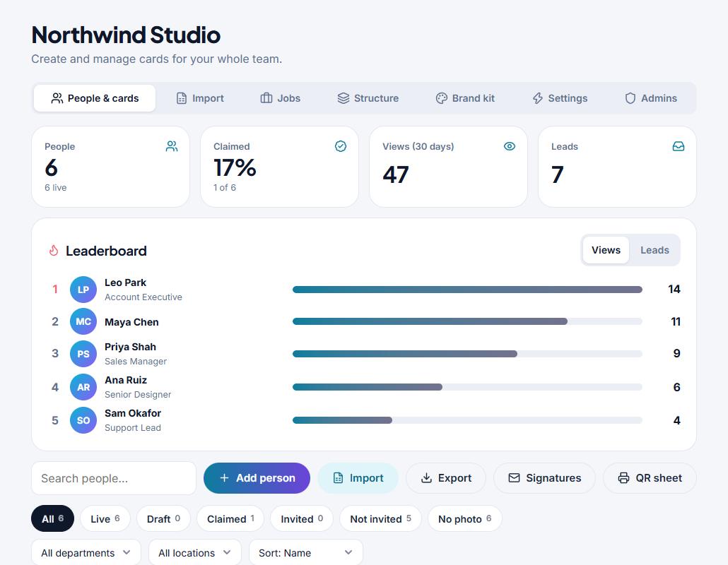This screenshot has height=565, width=728.
Task: Show only Not invited people
Action: pos(380,518)
